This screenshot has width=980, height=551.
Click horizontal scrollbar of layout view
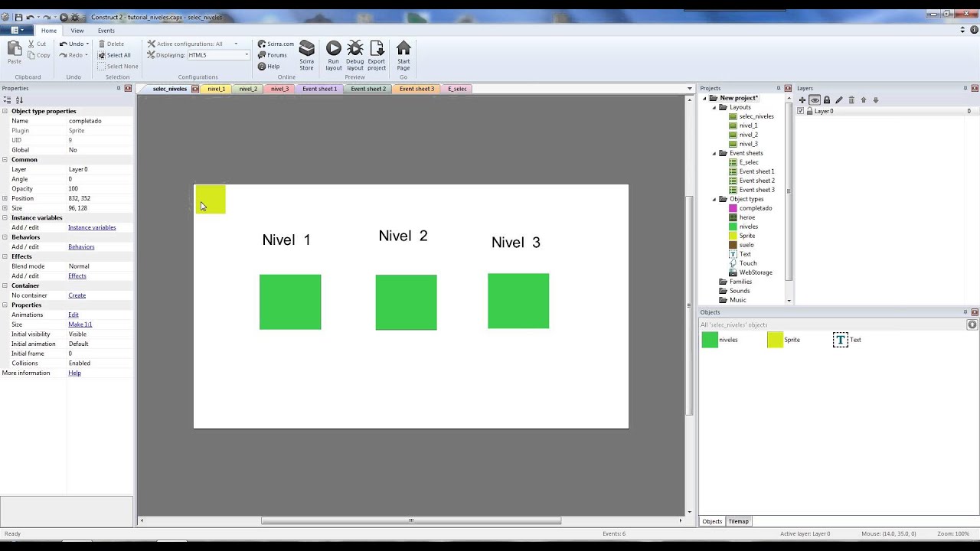pos(411,520)
